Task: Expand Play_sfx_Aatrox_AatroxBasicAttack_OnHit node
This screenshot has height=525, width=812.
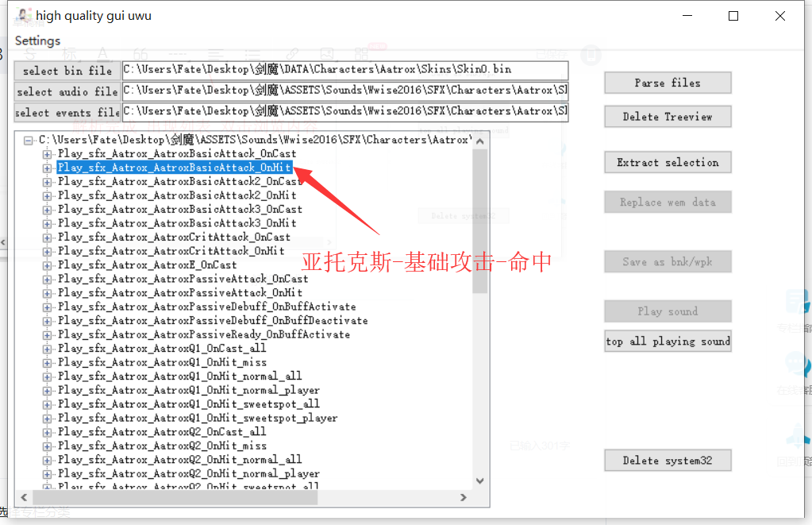Action: [x=47, y=168]
